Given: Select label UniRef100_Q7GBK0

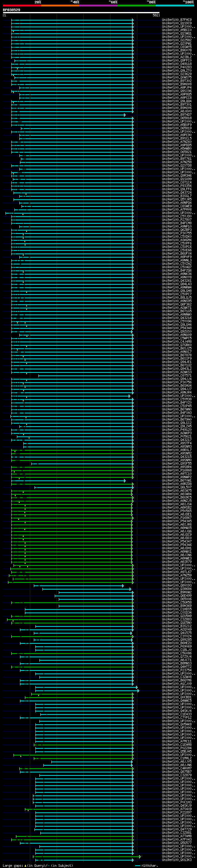Looking at the screenshot, I should [177, 345].
